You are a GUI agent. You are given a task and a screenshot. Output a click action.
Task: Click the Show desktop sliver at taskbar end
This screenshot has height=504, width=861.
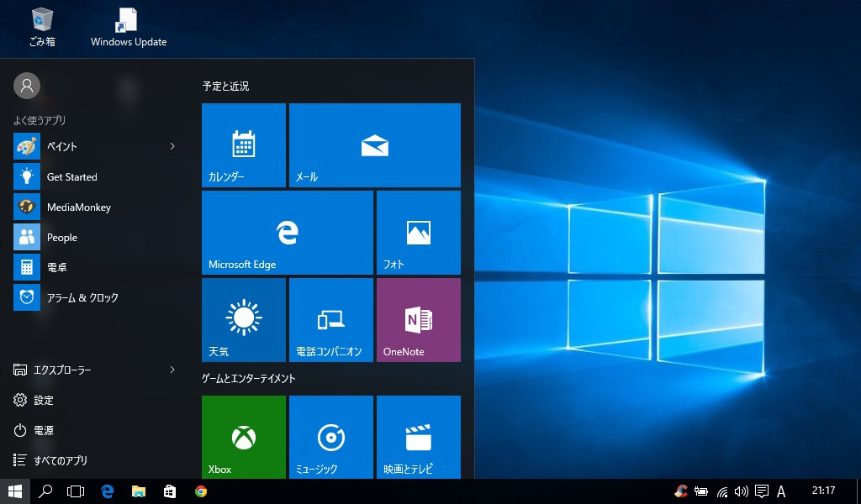[x=858, y=491]
